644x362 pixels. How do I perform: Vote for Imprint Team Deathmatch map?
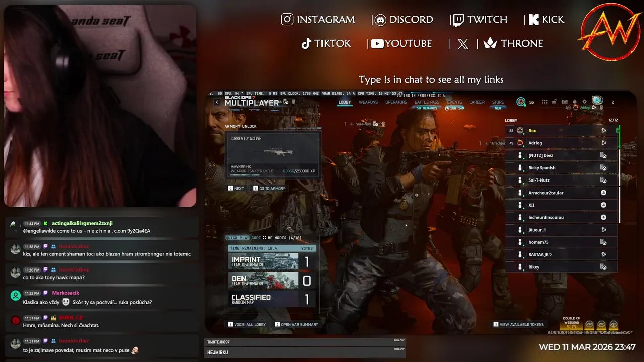coord(272,261)
